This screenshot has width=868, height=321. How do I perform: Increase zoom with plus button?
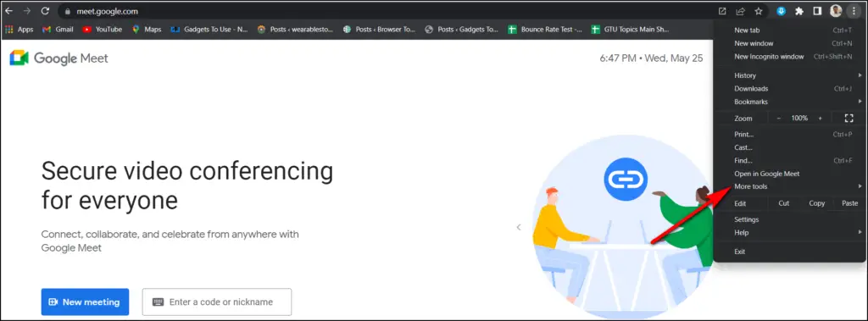pos(820,118)
